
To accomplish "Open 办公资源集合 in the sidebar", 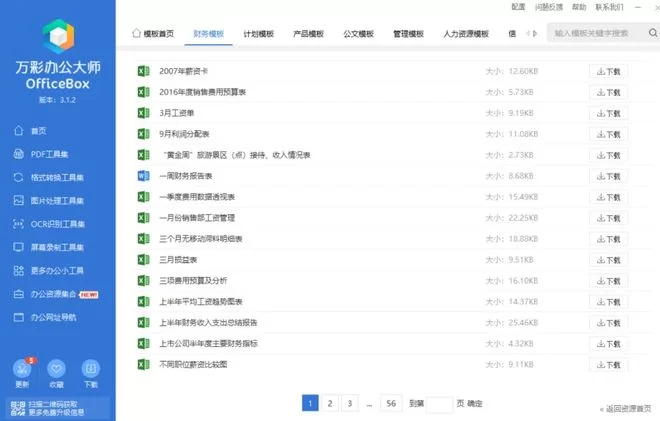I will click(55, 294).
